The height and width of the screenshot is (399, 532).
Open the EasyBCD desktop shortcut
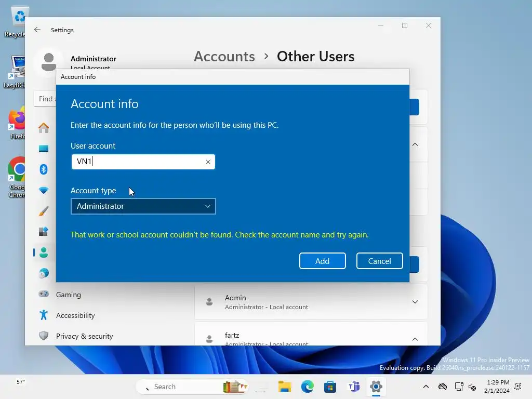click(15, 72)
